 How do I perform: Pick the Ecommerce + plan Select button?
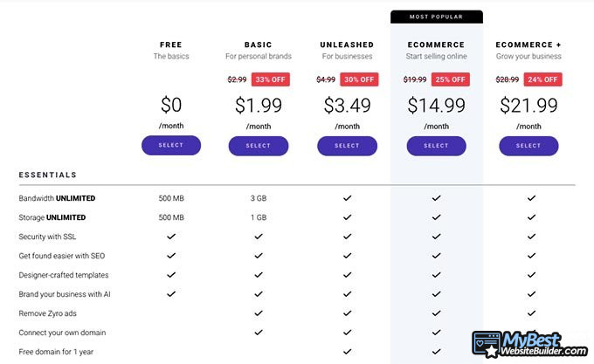(528, 146)
